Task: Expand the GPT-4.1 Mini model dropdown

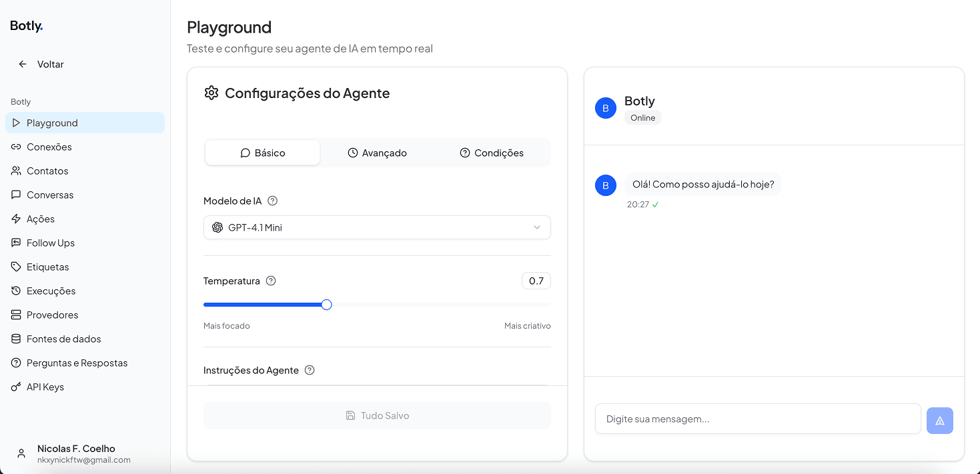Action: tap(376, 227)
